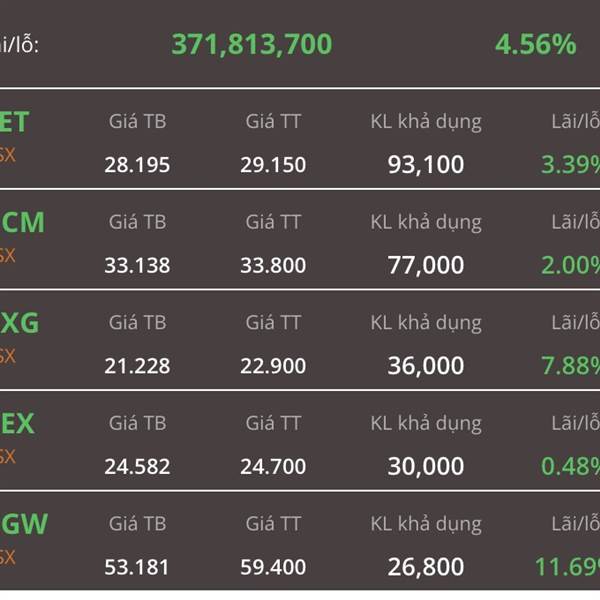Select the stock ticker ending in GW
The width and height of the screenshot is (600, 600).
[24, 523]
